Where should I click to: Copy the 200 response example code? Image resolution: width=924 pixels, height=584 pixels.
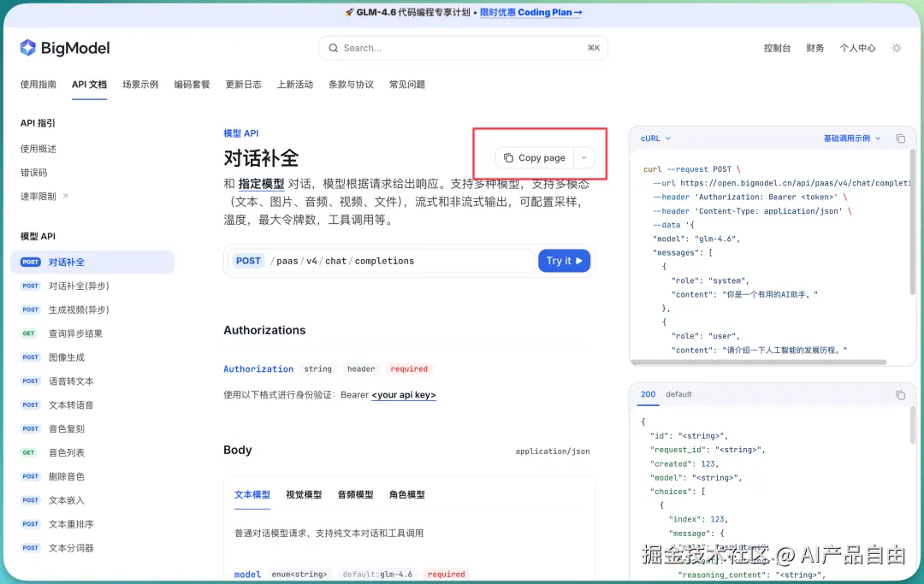(x=900, y=394)
